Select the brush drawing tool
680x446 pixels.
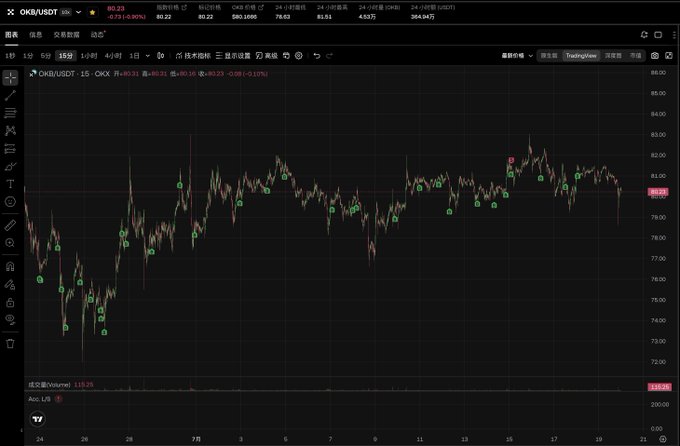click(x=10, y=167)
